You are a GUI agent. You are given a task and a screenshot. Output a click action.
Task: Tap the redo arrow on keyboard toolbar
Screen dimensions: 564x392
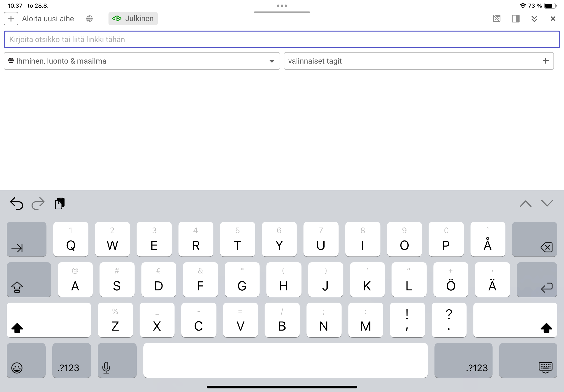pos(38,204)
